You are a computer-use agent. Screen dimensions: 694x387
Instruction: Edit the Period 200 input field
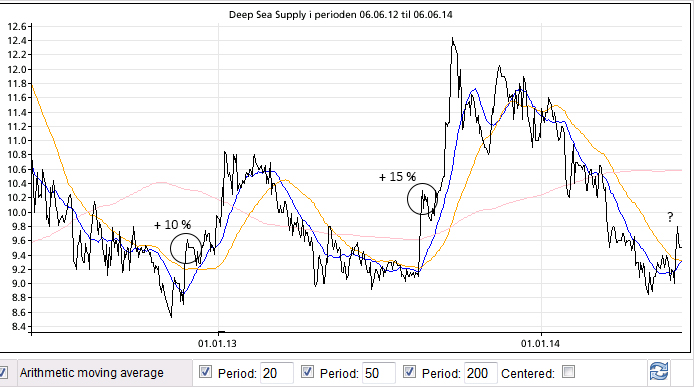point(481,373)
